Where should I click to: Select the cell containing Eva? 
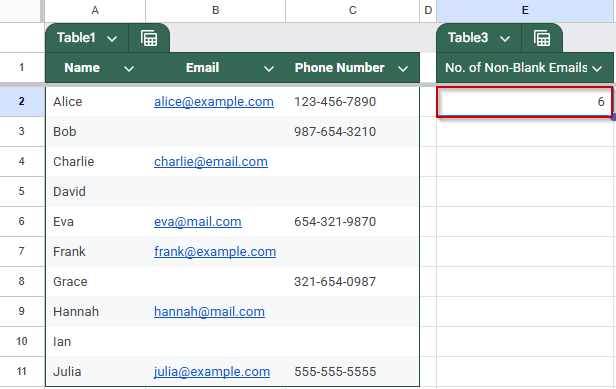(95, 222)
